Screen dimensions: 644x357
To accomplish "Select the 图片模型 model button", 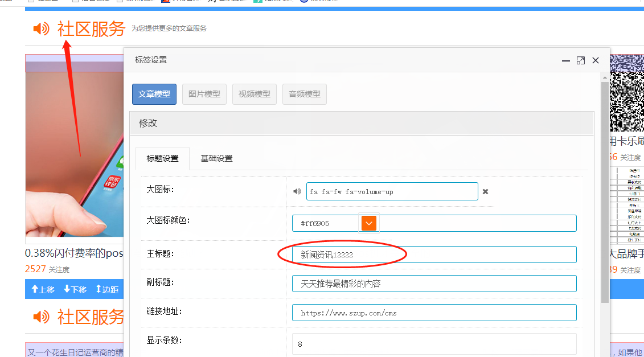I will (204, 95).
